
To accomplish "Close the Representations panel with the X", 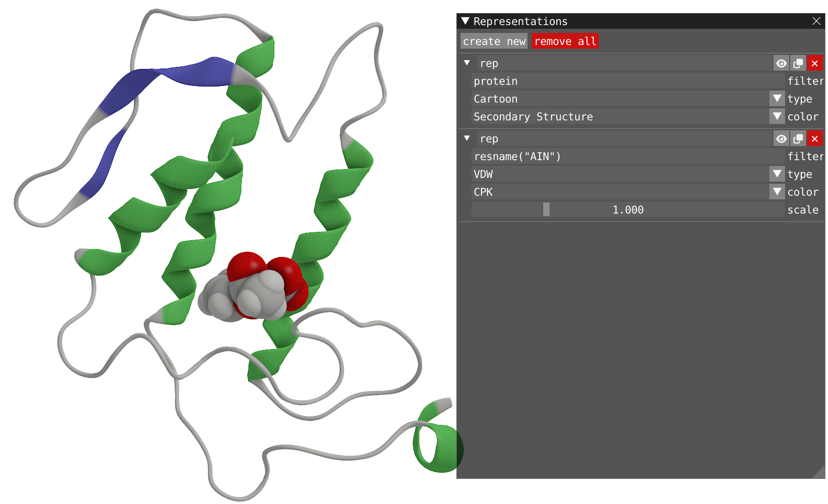I will click(x=816, y=21).
